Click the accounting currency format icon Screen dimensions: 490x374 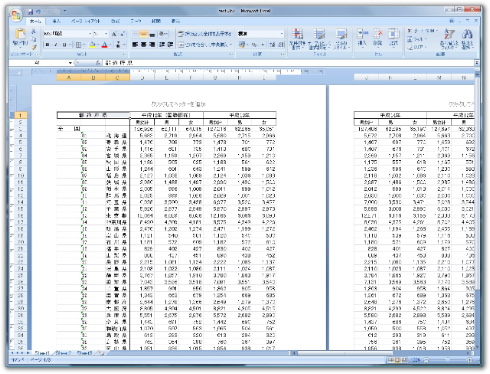pos(242,44)
